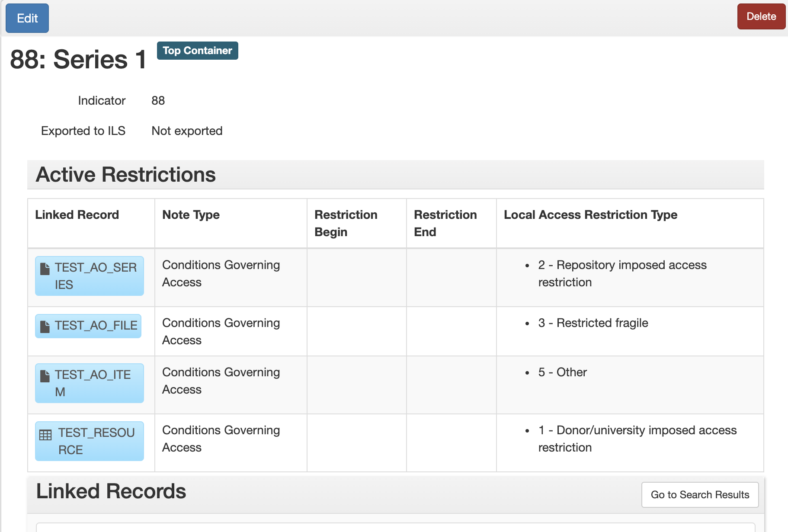Click '2 - Repository imposed access restriction' text

coord(622,273)
